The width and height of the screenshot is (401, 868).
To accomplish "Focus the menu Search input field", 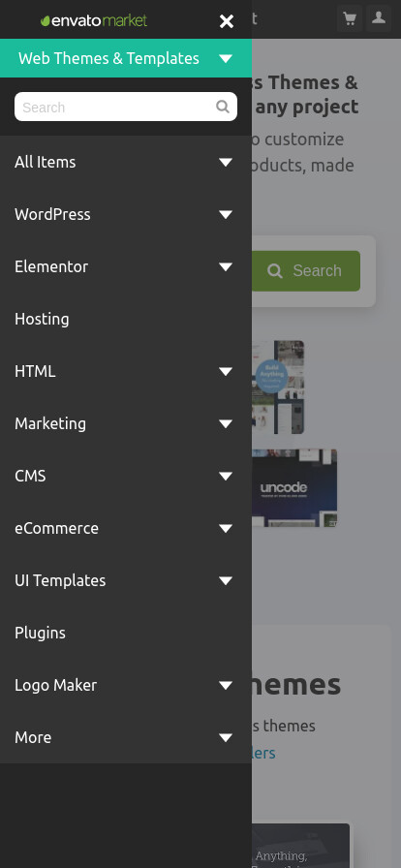I will click(126, 107).
